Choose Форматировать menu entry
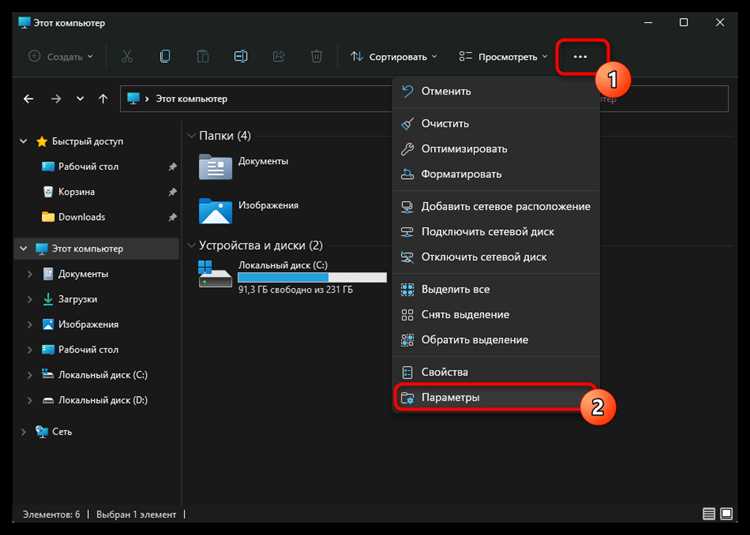This screenshot has height=535, width=750. tap(496, 174)
